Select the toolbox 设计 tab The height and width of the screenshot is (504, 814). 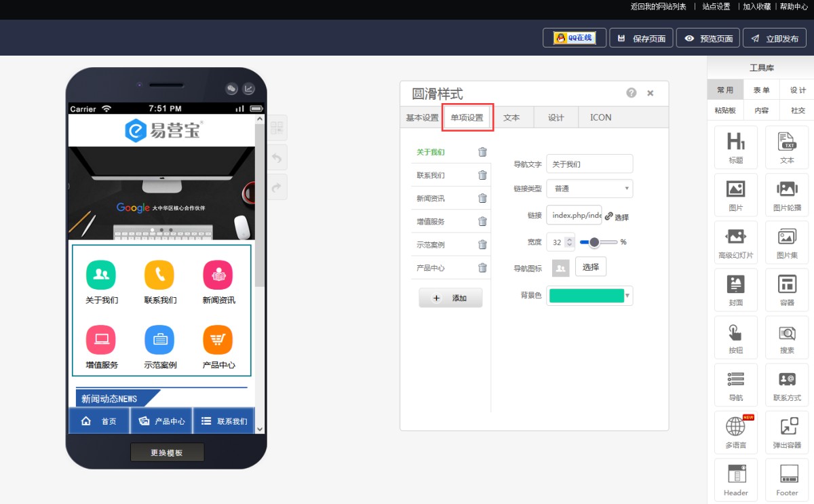click(x=798, y=90)
